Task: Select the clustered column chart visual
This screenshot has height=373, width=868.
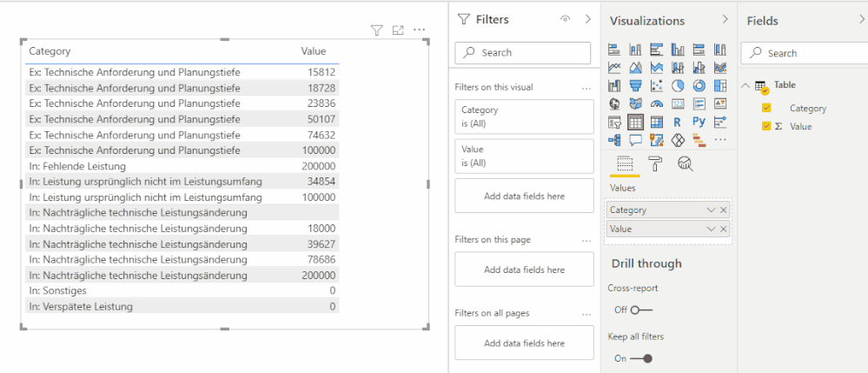Action: [x=678, y=50]
